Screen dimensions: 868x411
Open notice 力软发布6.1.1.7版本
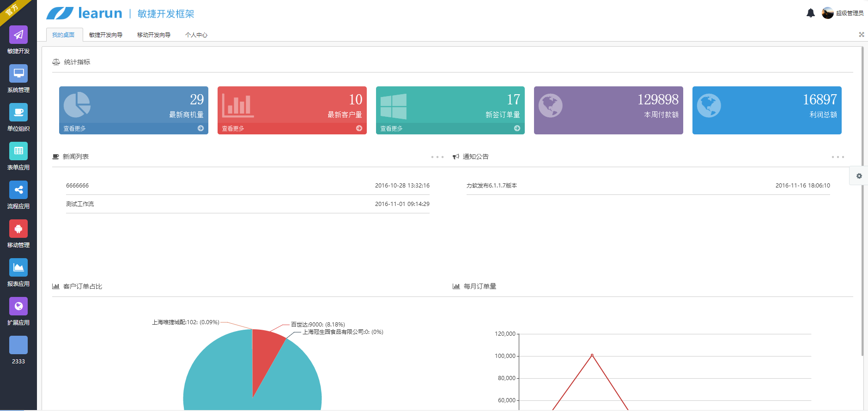pos(492,186)
